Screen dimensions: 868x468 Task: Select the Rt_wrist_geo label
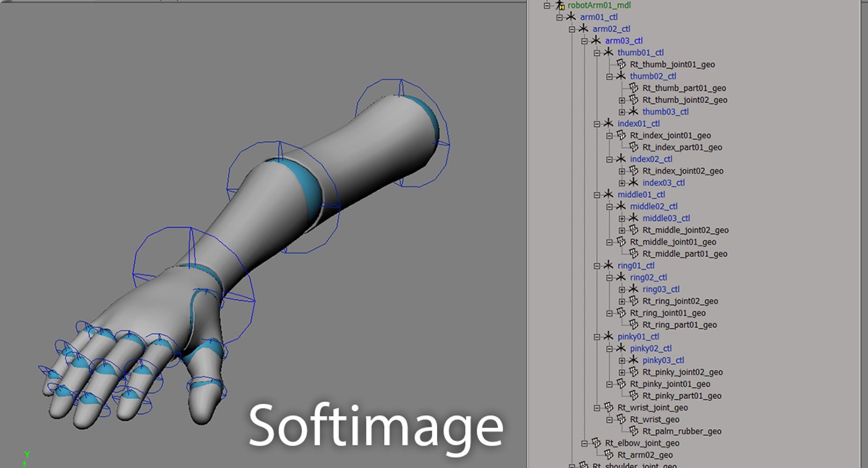coord(655,419)
